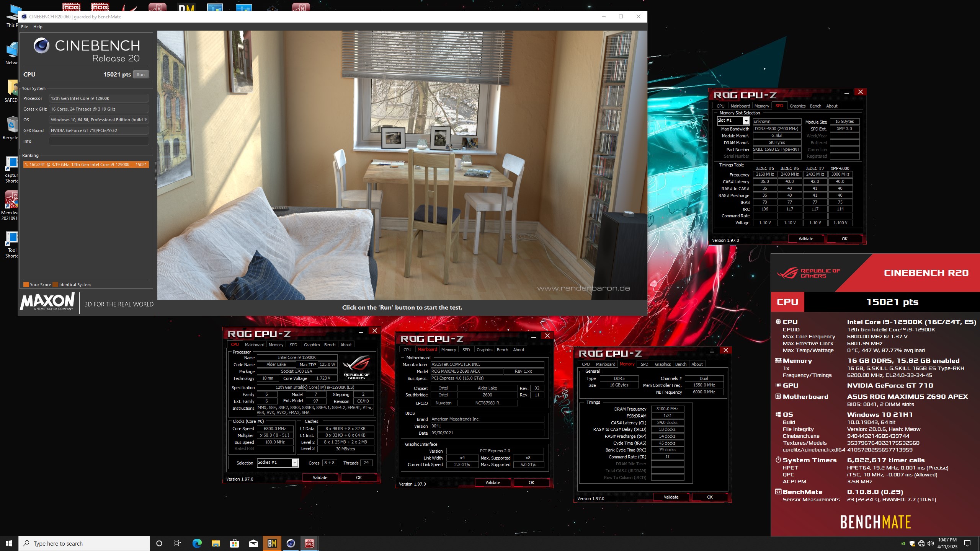This screenshot has width=980, height=551.
Task: Open CPU tab in CPU-Z Memory window
Action: click(x=586, y=364)
